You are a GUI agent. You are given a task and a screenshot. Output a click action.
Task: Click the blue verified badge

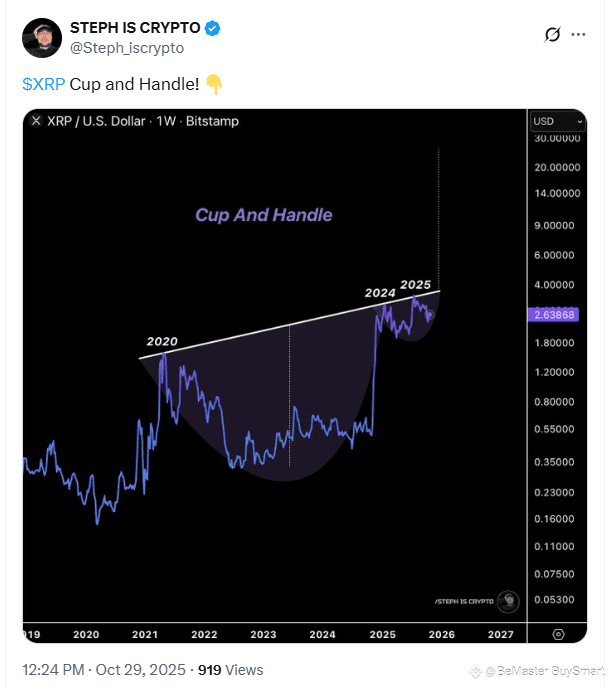point(213,28)
